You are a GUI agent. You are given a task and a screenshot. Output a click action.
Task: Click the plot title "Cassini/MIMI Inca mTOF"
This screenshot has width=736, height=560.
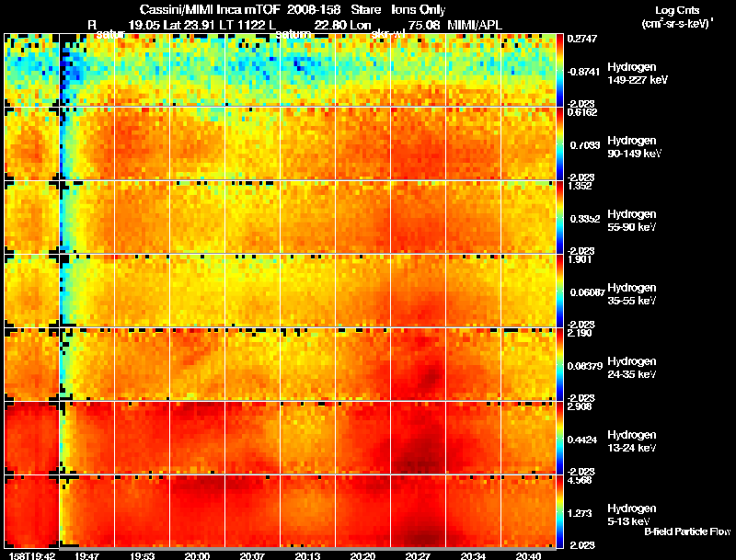click(x=210, y=10)
